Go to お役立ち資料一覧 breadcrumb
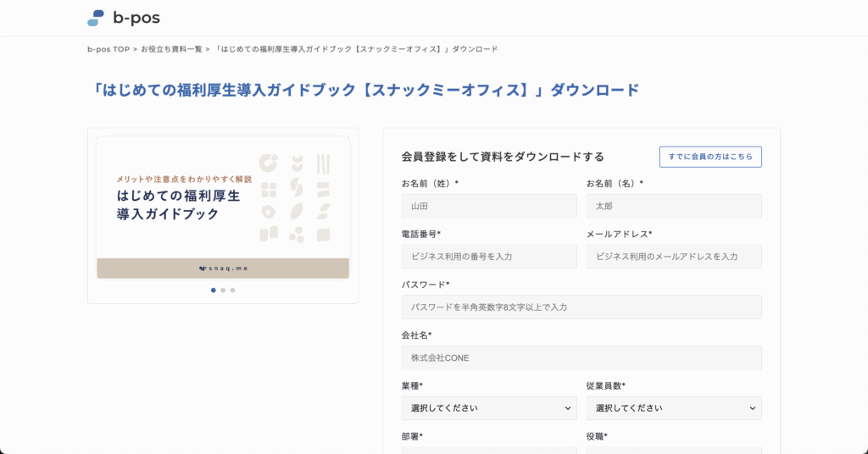This screenshot has width=868, height=454. 171,49
